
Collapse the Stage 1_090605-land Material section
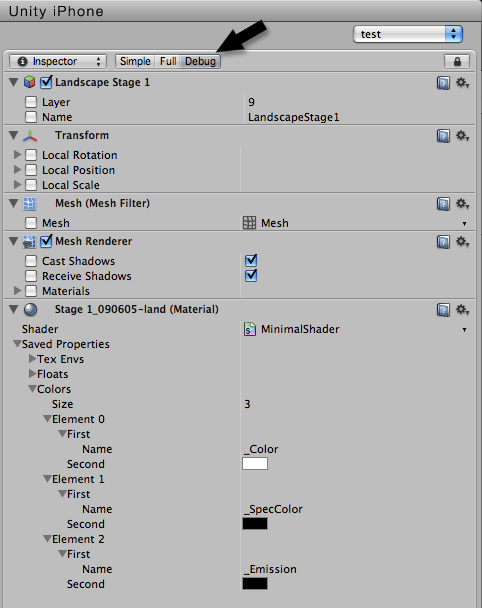coord(14,310)
